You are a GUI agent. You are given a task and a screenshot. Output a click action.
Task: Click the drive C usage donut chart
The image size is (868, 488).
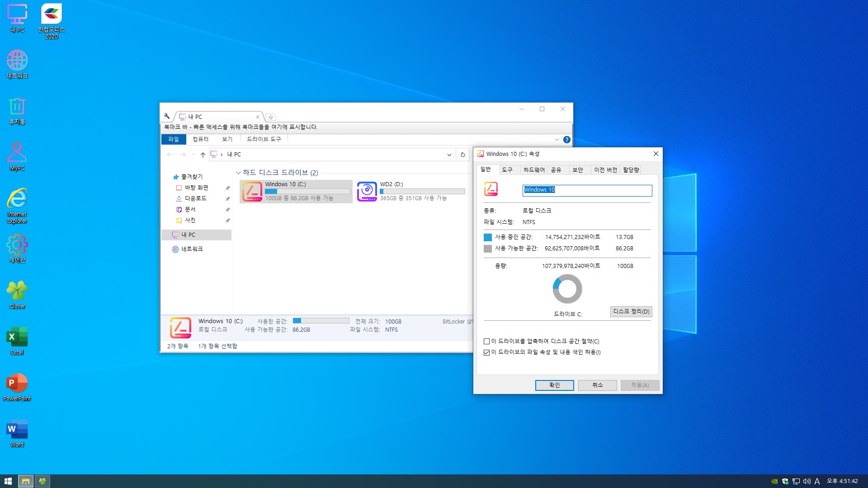pyautogui.click(x=567, y=289)
